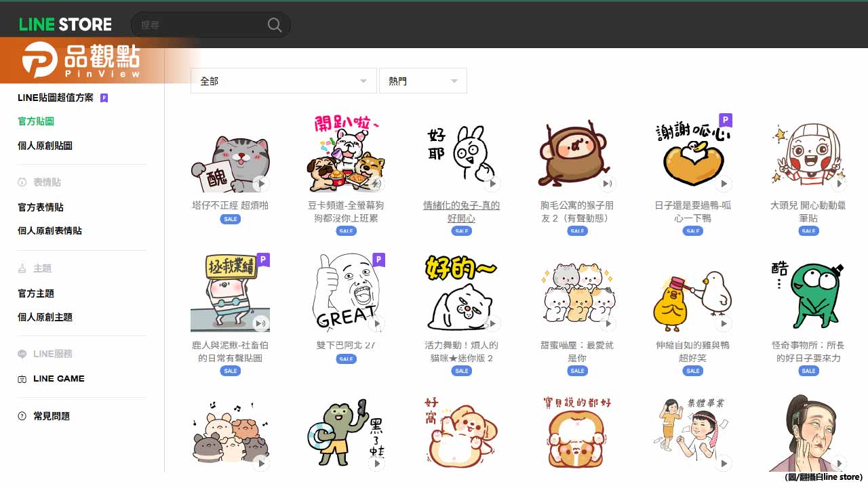Image resolution: width=868 pixels, height=488 pixels.
Task: Open the 豆卡頻道 dogs sticker thumbnail
Action: point(346,153)
